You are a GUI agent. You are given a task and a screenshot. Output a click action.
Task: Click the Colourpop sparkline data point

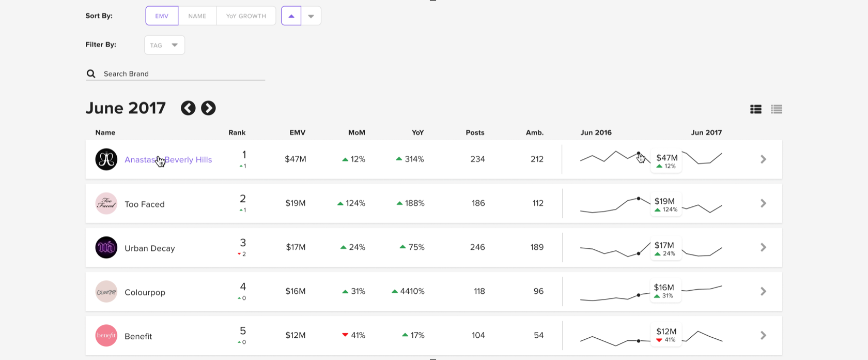coord(639,295)
